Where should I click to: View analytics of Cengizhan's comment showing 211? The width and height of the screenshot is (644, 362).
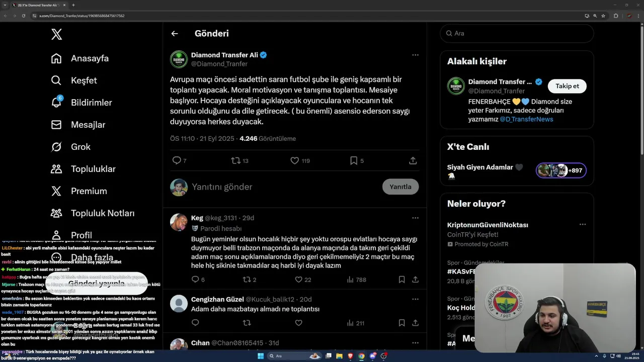(355, 323)
